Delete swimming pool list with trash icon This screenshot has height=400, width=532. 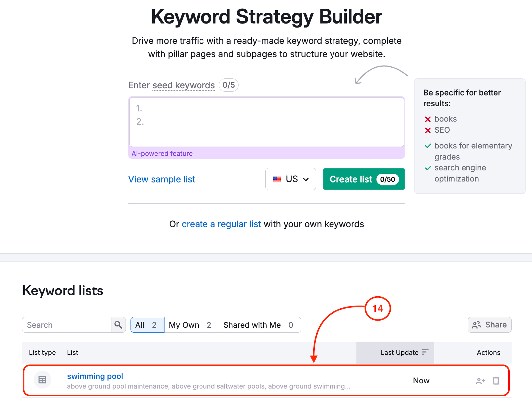[496, 380]
